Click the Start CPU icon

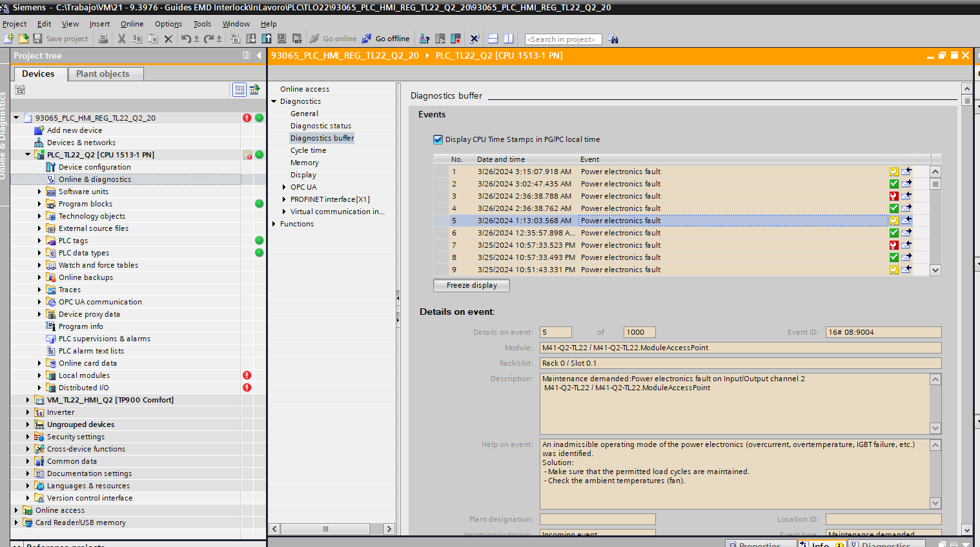[440, 39]
